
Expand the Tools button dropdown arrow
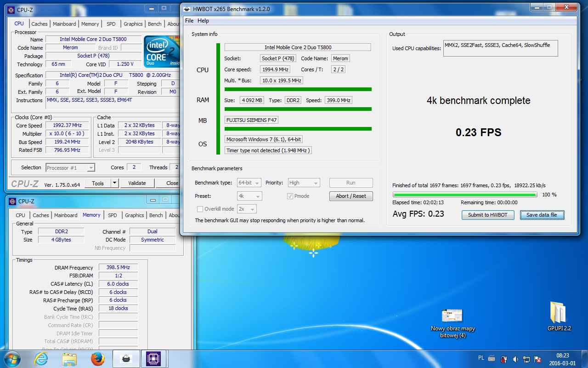pos(114,183)
